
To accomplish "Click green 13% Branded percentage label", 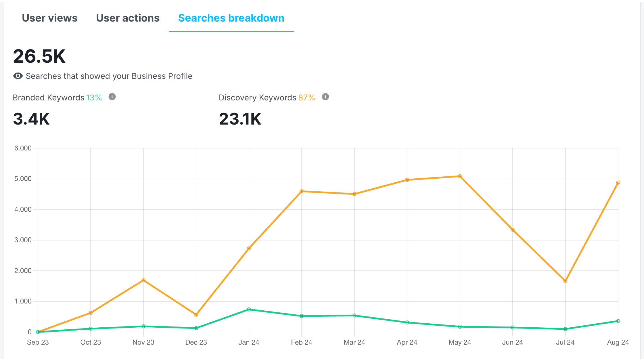I will tap(94, 98).
